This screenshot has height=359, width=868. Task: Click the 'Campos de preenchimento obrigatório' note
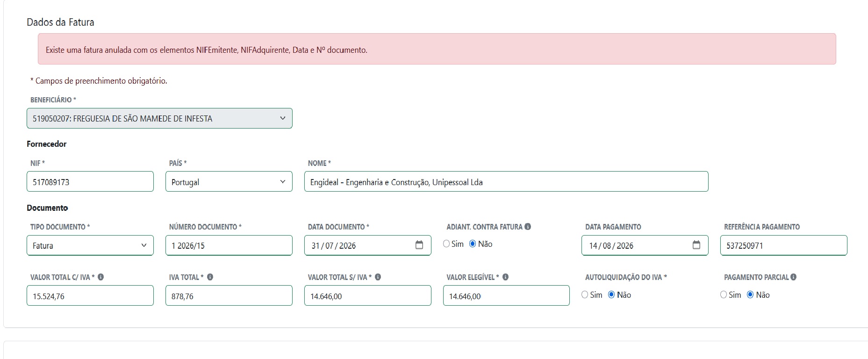99,81
